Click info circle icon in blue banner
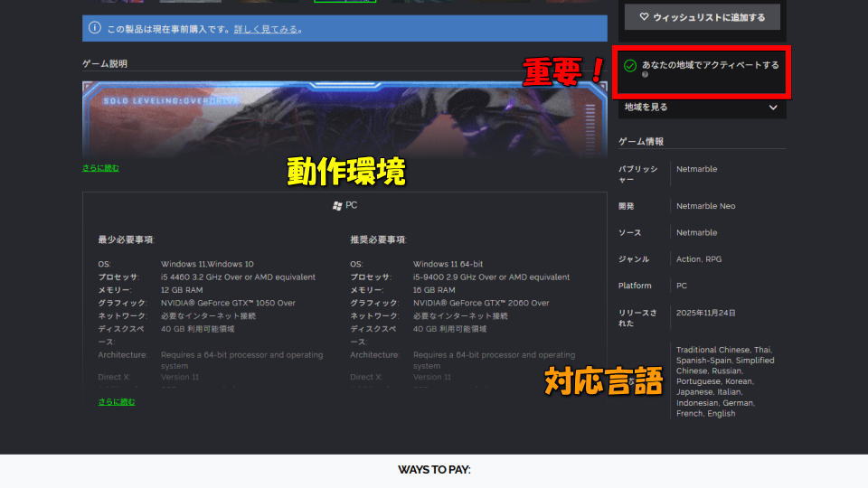 pyautogui.click(x=95, y=28)
